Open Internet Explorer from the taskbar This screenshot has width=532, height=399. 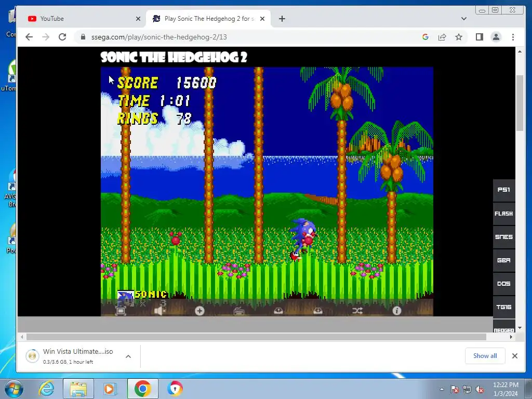(x=47, y=389)
